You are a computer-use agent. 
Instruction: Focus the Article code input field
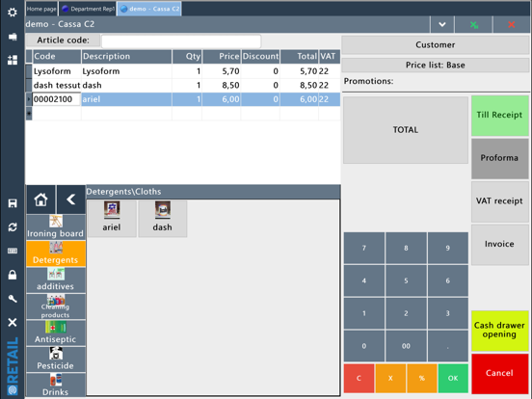pos(181,41)
